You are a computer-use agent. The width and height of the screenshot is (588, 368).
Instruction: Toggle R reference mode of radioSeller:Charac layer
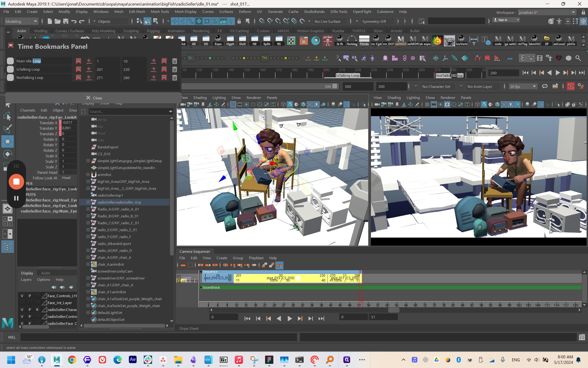point(37,310)
